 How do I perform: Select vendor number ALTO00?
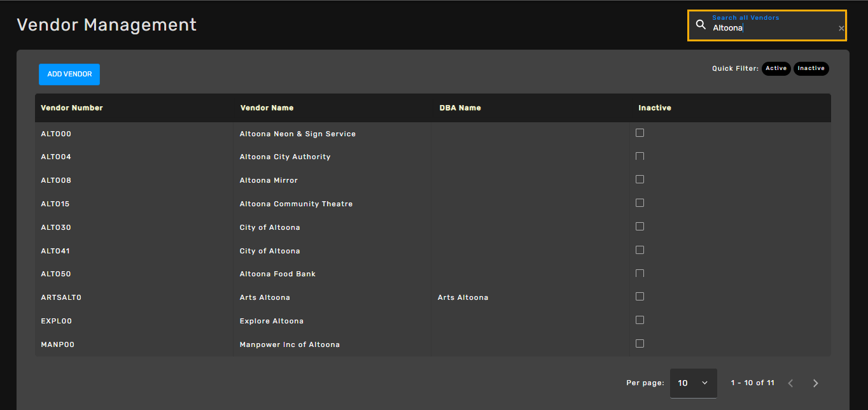[x=56, y=134]
